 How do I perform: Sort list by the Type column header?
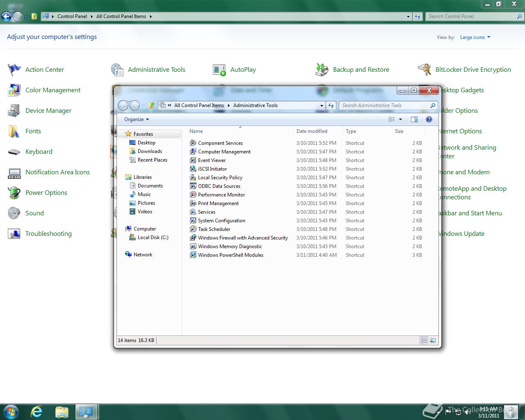pos(351,131)
